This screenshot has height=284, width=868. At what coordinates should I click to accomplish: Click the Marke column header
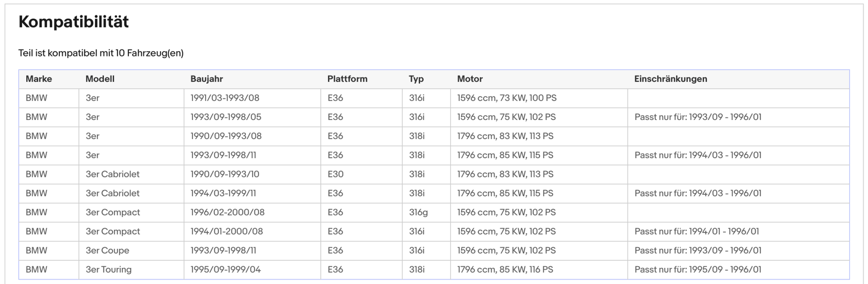39,79
